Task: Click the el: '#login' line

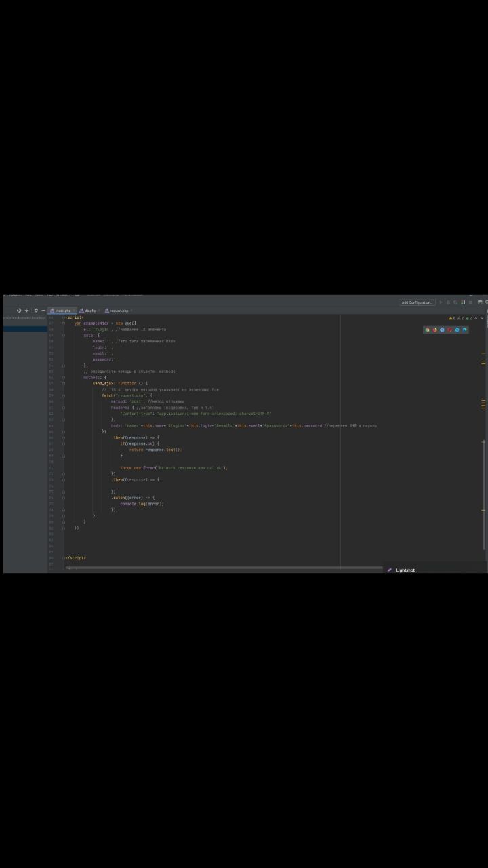Action: [x=125, y=330]
